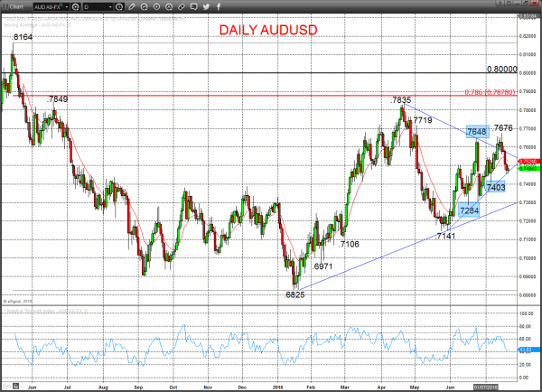
Task: Click the DAILY AUDUSD title text
Action: point(268,30)
